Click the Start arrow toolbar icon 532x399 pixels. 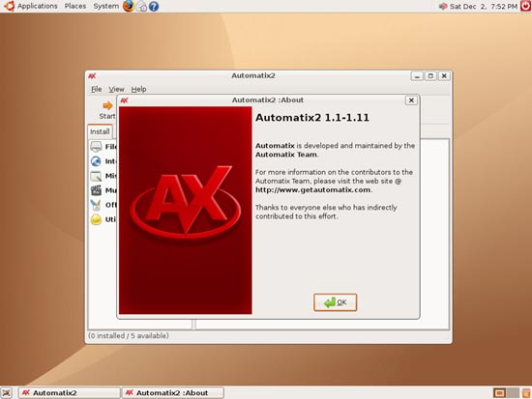point(107,105)
